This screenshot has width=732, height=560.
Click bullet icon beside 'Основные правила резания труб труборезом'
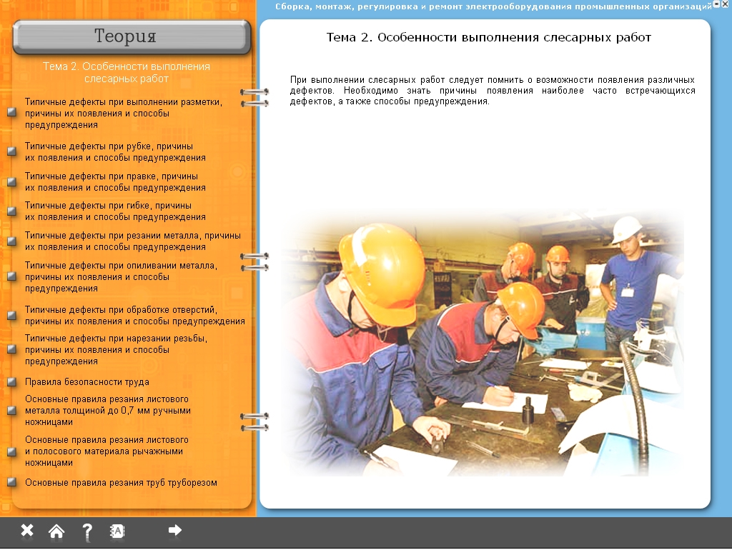click(x=11, y=482)
